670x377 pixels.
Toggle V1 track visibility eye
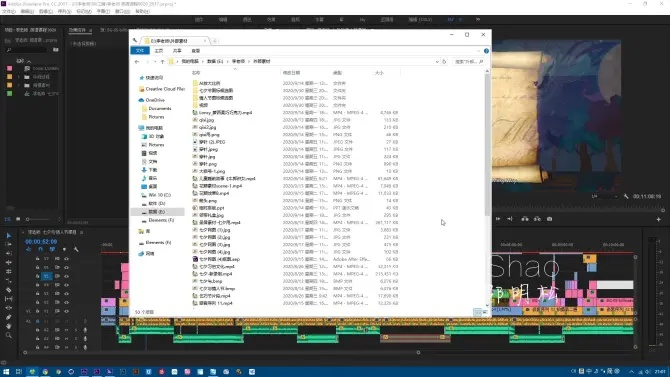click(x=66, y=311)
